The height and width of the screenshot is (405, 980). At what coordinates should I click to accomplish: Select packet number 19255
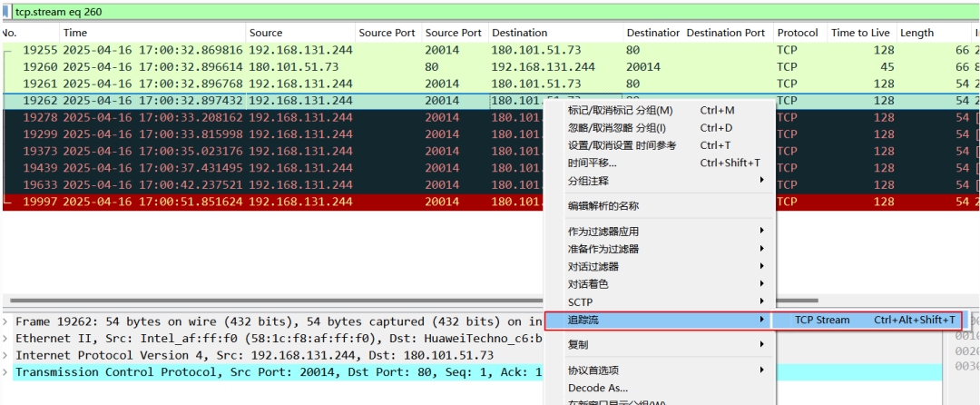[490, 50]
